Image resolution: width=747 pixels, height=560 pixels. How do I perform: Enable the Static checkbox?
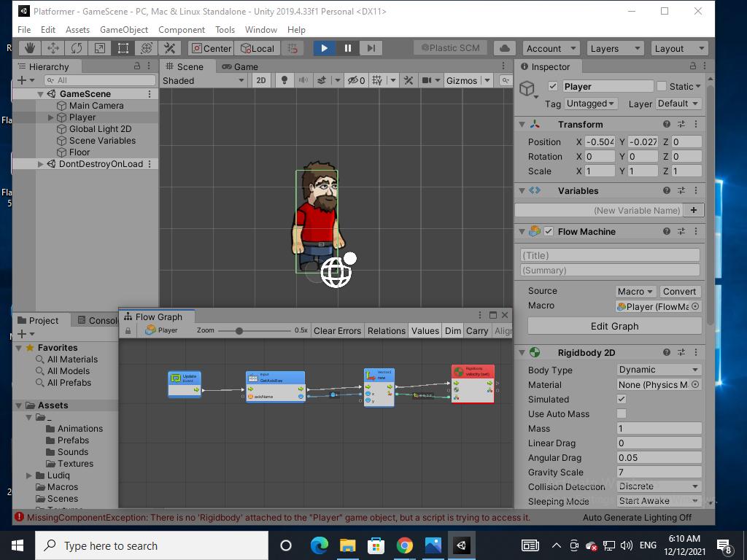[661, 86]
